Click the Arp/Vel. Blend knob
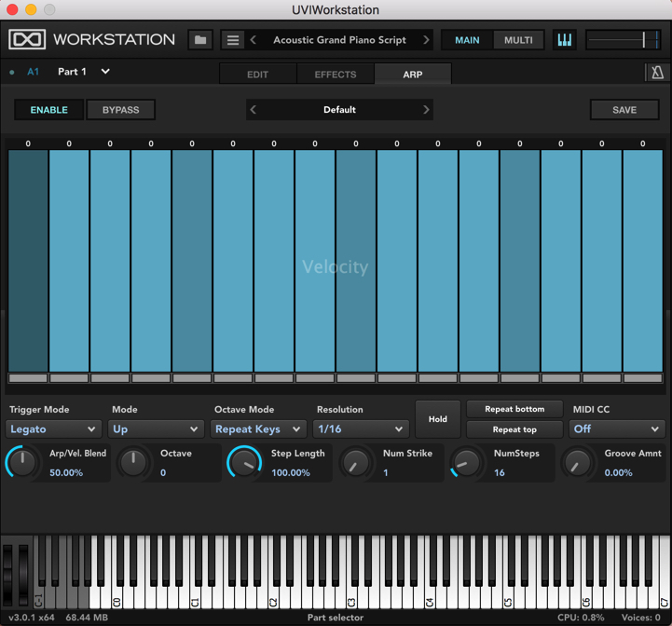 pos(22,462)
